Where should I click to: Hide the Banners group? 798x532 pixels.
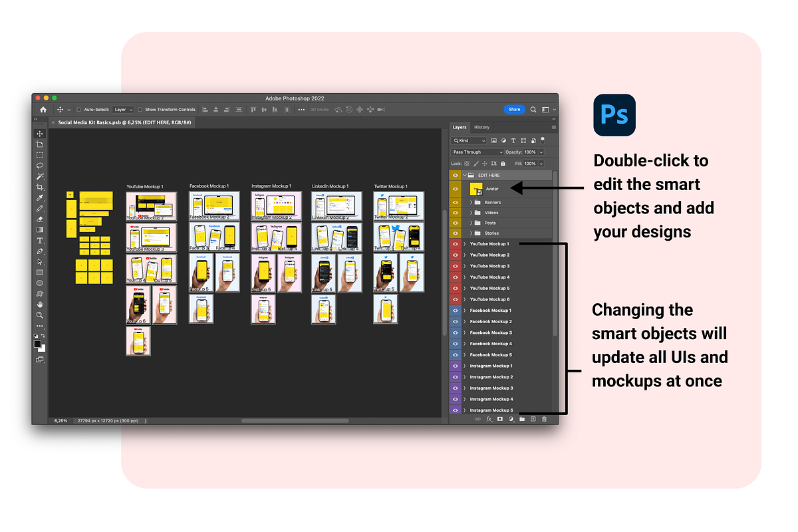pyautogui.click(x=456, y=202)
